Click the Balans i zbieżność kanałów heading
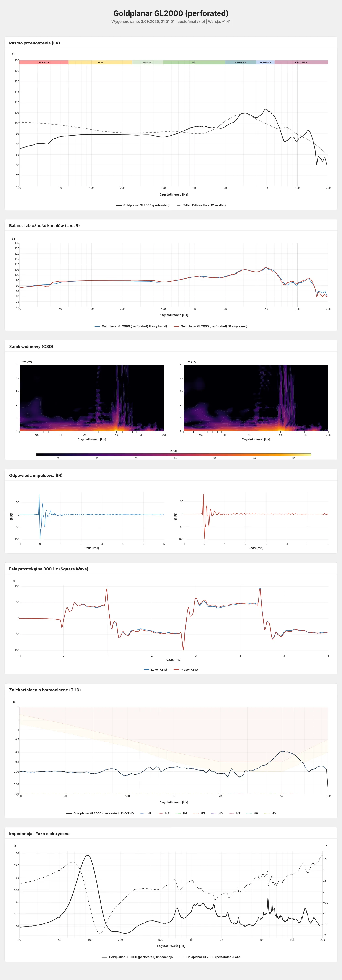The height and width of the screenshot is (980, 342). (44, 226)
